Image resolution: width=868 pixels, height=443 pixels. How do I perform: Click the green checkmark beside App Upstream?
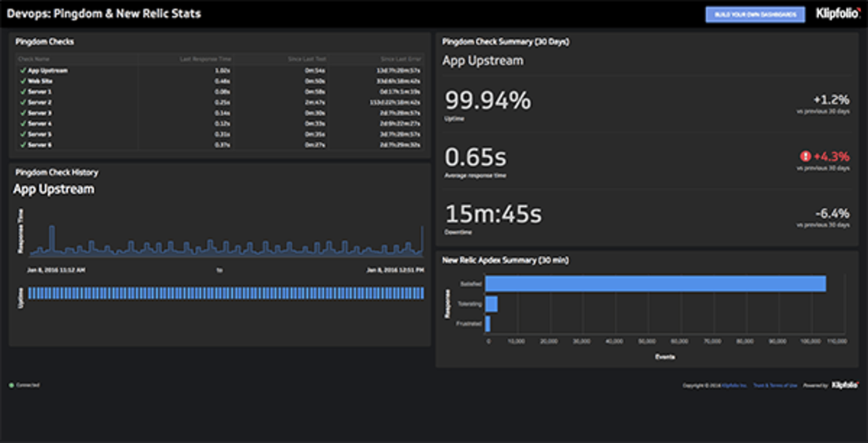point(23,71)
